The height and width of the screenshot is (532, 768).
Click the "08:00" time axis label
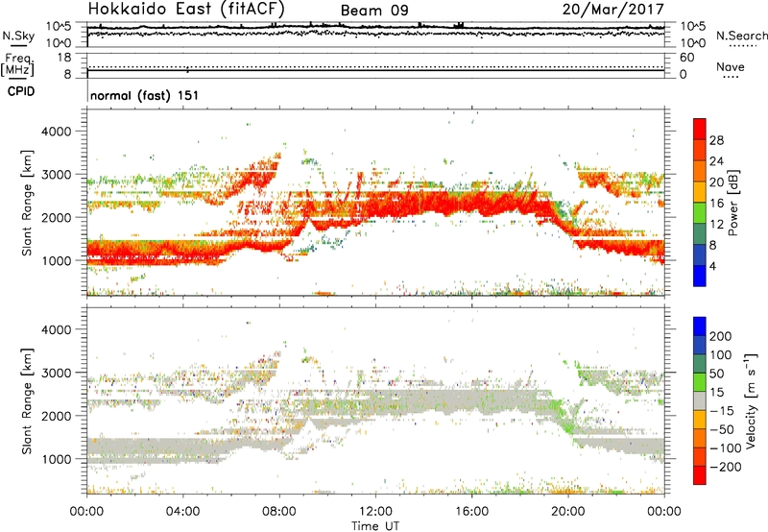[x=279, y=512]
